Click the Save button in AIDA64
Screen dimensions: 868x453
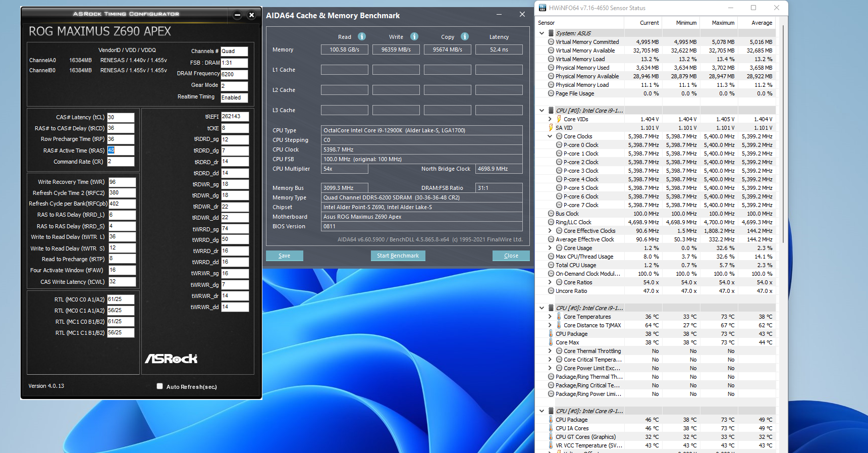[285, 256]
